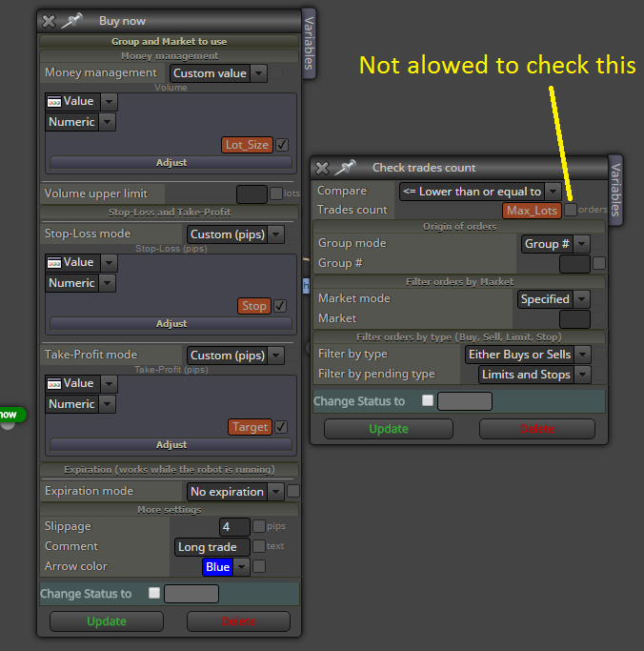644x651 pixels.
Task: Check Trades count orders checkbox
Action: click(x=571, y=210)
